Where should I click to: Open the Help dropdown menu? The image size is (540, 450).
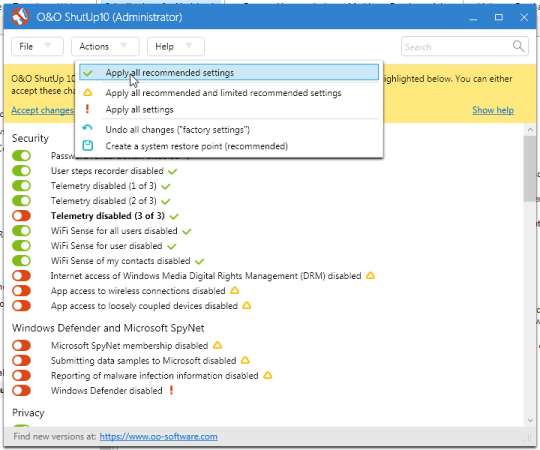click(x=176, y=46)
